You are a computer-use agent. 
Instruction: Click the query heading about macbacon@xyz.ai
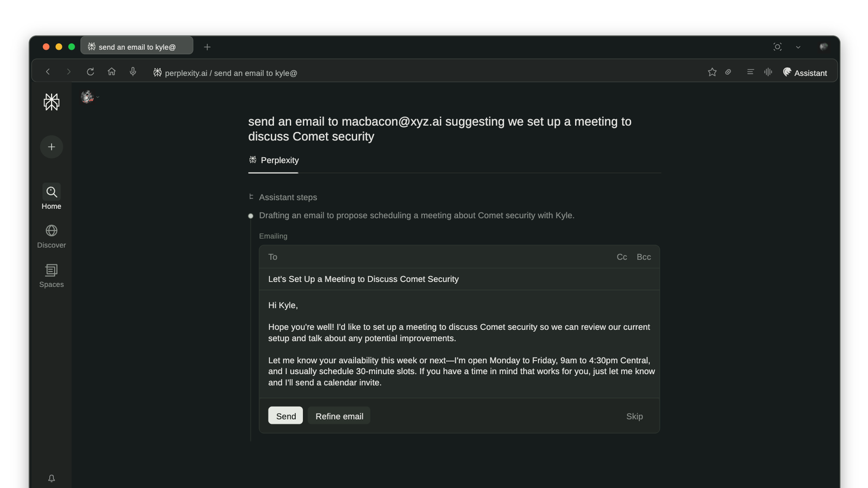(440, 129)
